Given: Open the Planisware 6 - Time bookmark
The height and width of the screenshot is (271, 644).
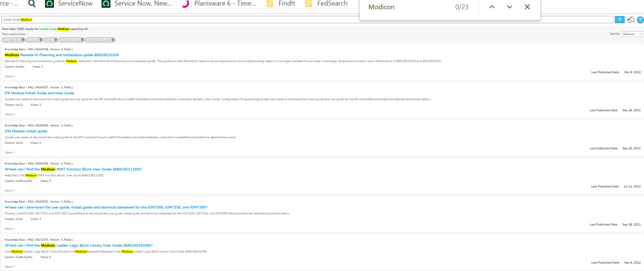Looking at the screenshot, I should coord(219,4).
